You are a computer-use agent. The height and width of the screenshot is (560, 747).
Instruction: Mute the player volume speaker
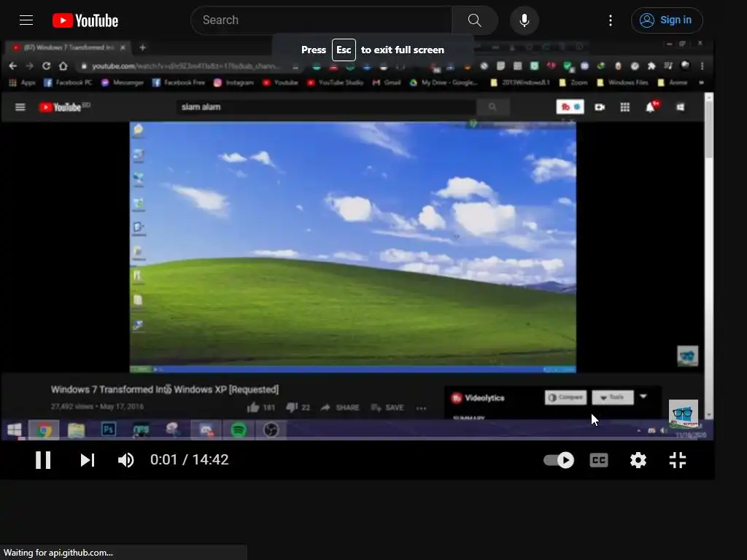(x=125, y=460)
